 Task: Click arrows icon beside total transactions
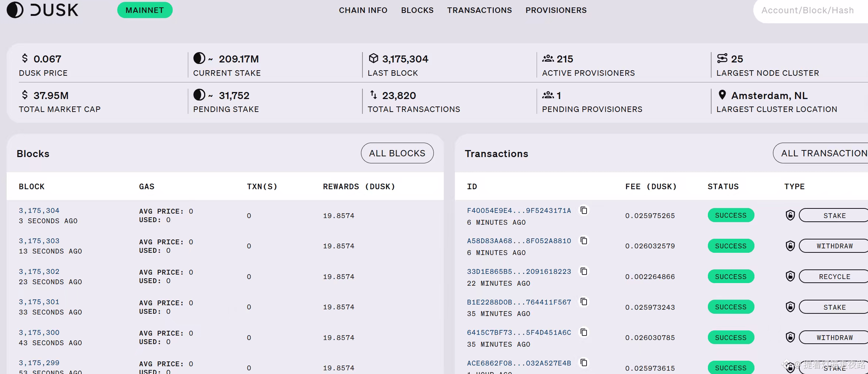[x=374, y=95]
